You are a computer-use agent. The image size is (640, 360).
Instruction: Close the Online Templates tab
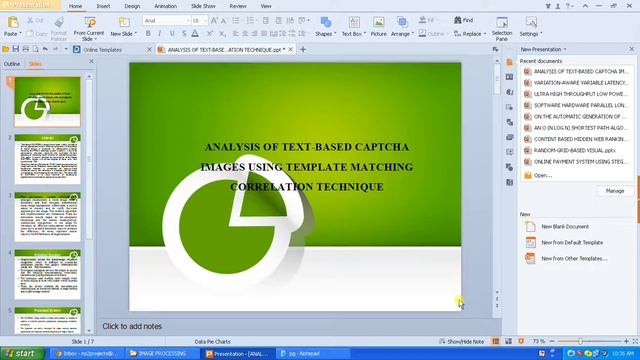point(149,50)
